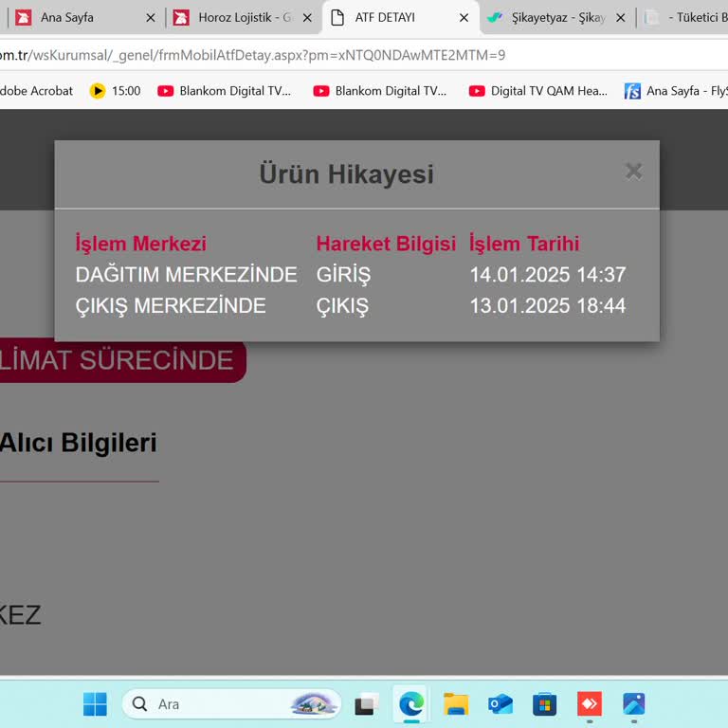Switch to the Şikayetyaz tab

557,18
